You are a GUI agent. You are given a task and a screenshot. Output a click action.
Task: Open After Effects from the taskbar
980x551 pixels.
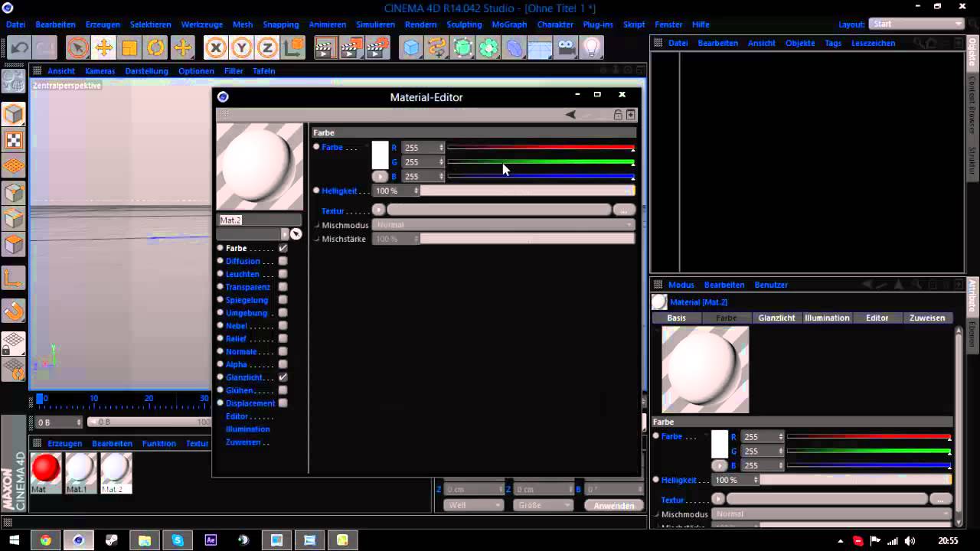[x=211, y=540]
